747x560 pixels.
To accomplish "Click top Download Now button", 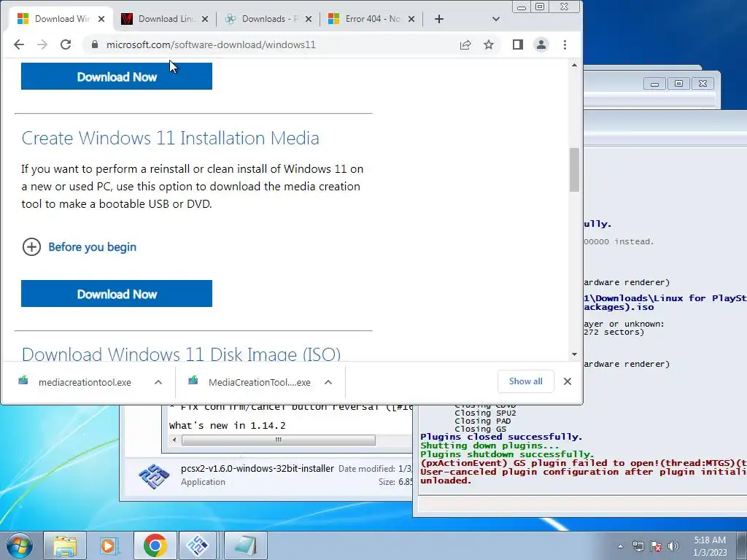I will 117,76.
